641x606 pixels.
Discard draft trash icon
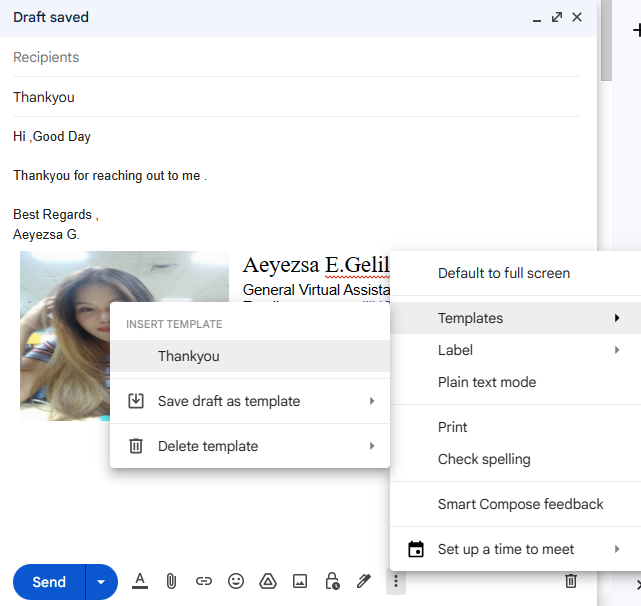click(571, 581)
